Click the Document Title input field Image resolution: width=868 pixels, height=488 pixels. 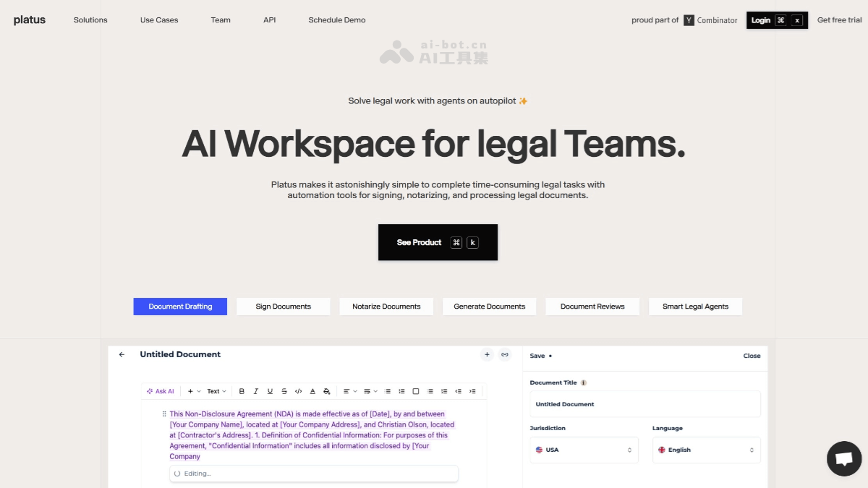pos(645,404)
